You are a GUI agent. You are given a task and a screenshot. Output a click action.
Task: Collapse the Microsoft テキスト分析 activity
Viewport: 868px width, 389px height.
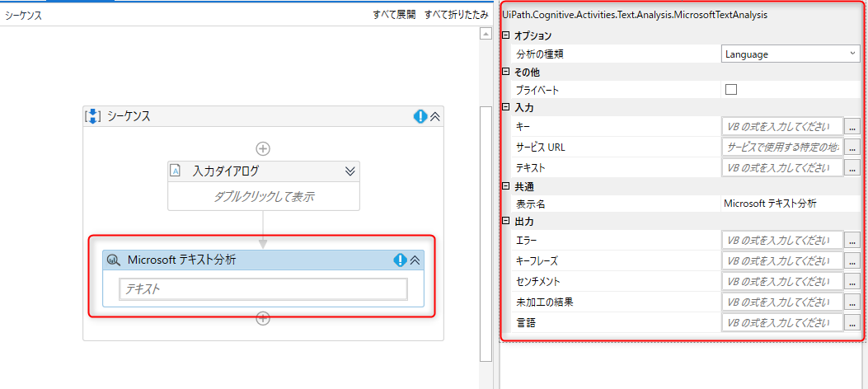pos(415,260)
